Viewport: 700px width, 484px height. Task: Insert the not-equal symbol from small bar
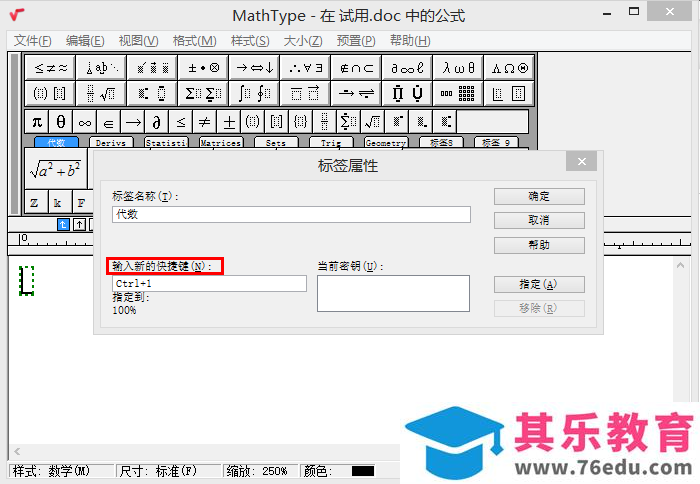[204, 121]
